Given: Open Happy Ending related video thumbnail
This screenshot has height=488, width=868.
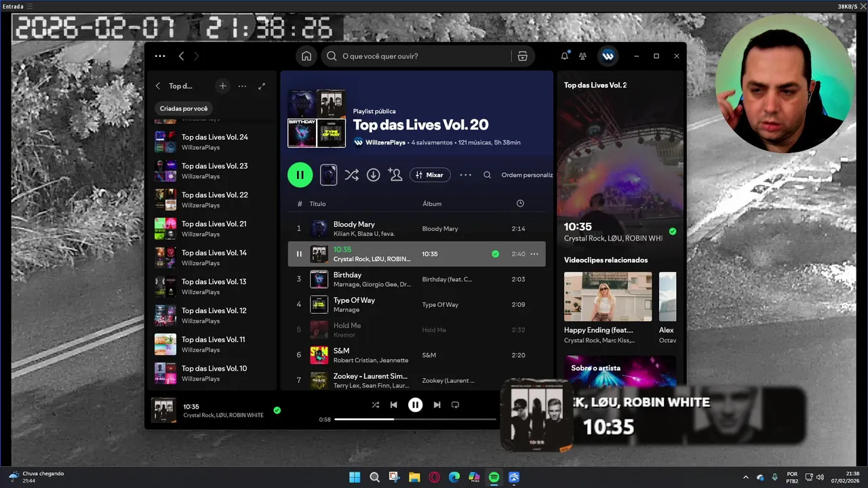Looking at the screenshot, I should coord(608,297).
